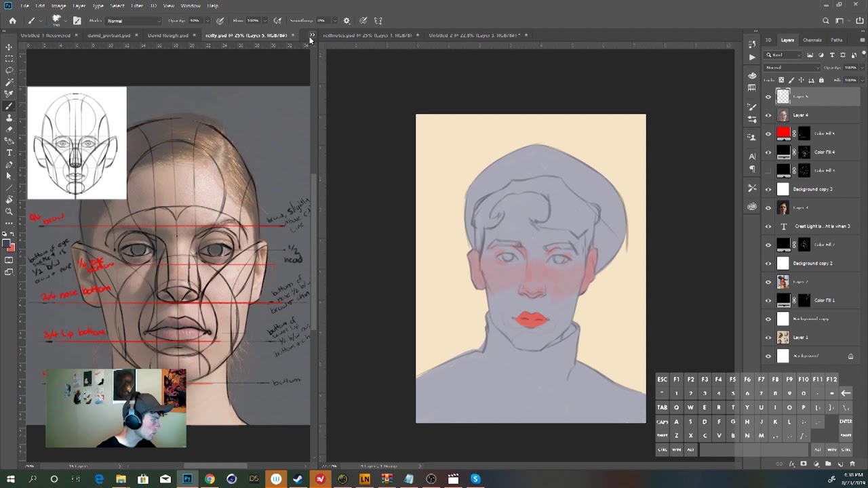
Task: Select the red Color Fill layer thumbnail
Action: click(x=783, y=134)
